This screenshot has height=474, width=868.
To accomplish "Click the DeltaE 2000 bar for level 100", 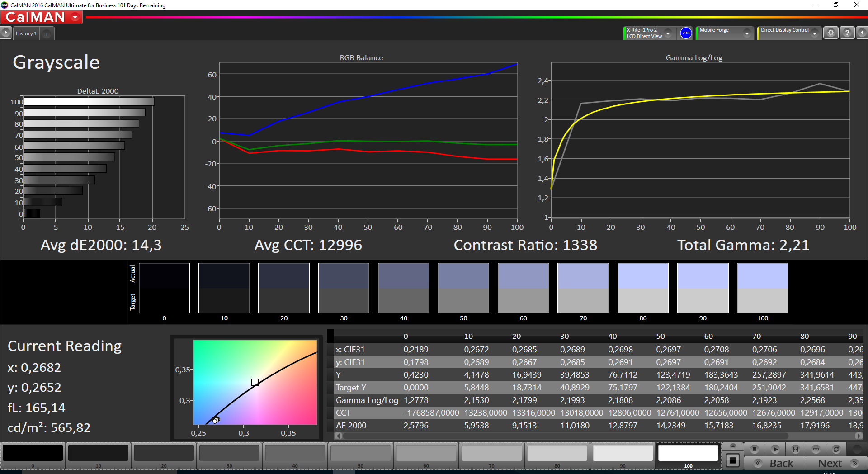I will (89, 101).
